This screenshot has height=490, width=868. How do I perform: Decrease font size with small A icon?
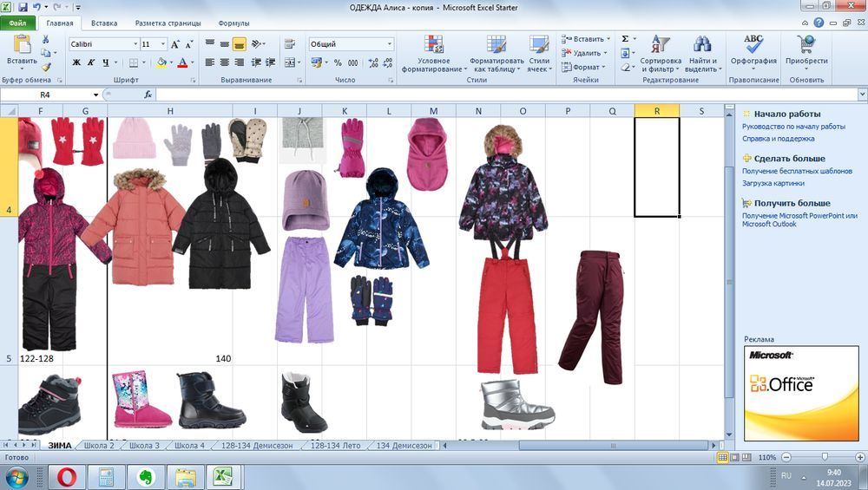click(x=188, y=44)
